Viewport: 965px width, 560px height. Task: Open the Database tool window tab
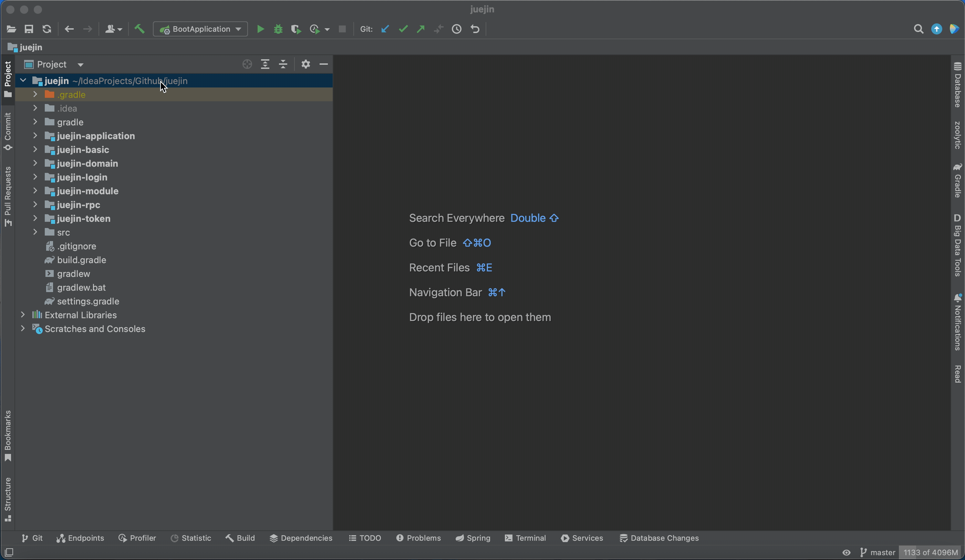tap(957, 85)
